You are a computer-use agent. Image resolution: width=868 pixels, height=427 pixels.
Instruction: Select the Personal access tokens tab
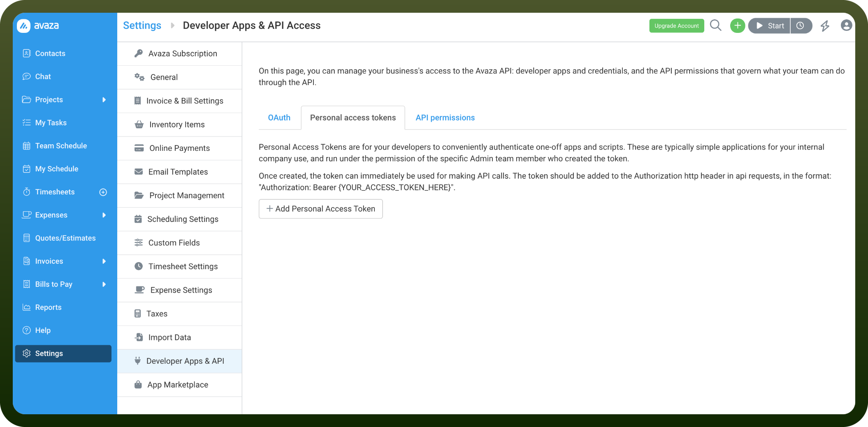point(353,118)
